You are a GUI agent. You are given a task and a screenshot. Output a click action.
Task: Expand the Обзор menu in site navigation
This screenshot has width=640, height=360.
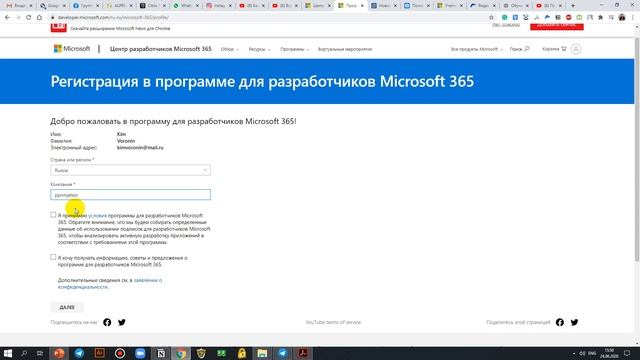click(x=229, y=49)
